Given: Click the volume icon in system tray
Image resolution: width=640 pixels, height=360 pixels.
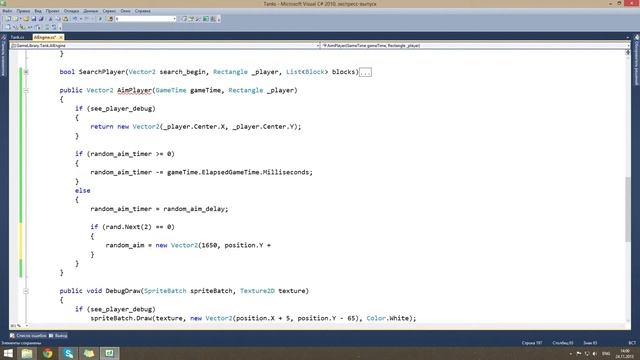Looking at the screenshot, I should coord(595,353).
